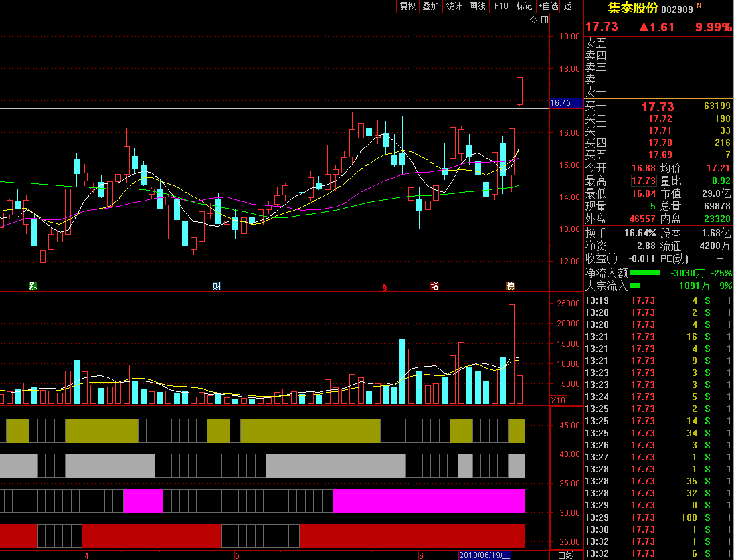This screenshot has height=560, width=734.
Task: Click the month 6 marker on the time axis
Action: [421, 556]
